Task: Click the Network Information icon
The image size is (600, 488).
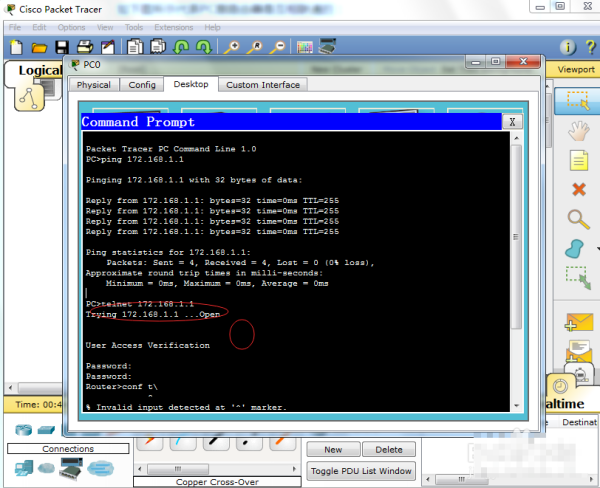Action: [x=567, y=47]
